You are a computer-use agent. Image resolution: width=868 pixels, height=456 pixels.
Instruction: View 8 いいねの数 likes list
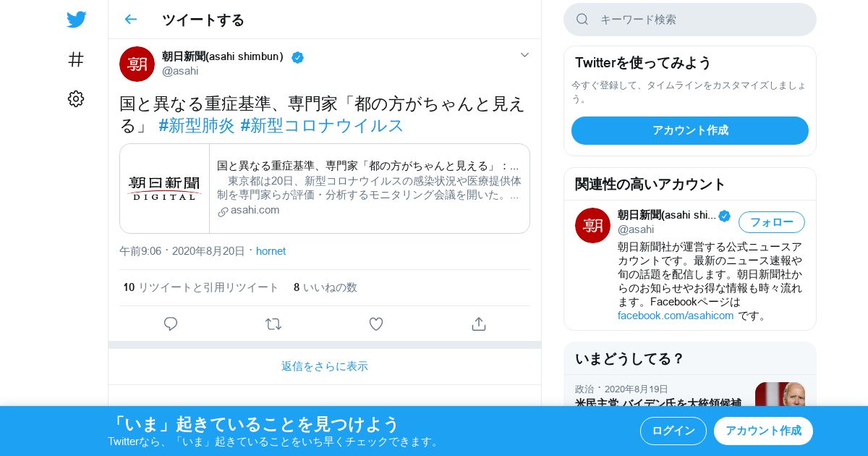(x=325, y=287)
